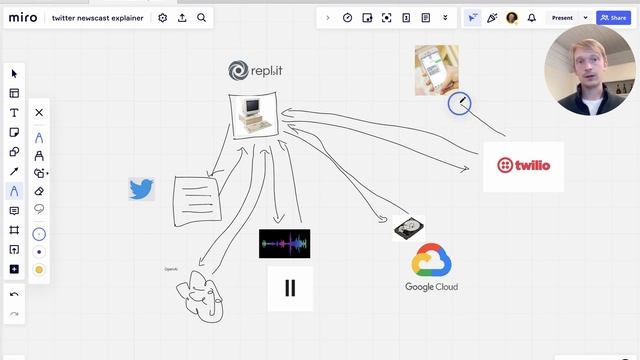Click the presenter webcam bubble
This screenshot has width=640, height=360.
590,70
